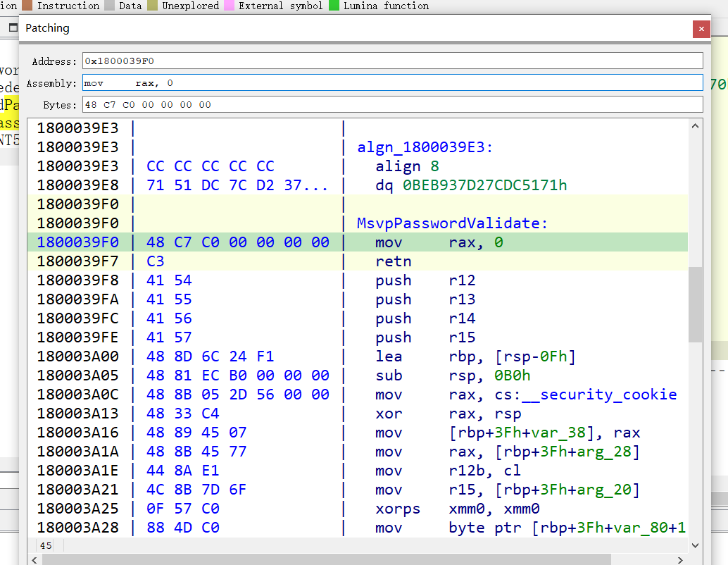Image resolution: width=728 pixels, height=565 pixels.
Task: Click into the Address input field
Action: click(x=392, y=61)
